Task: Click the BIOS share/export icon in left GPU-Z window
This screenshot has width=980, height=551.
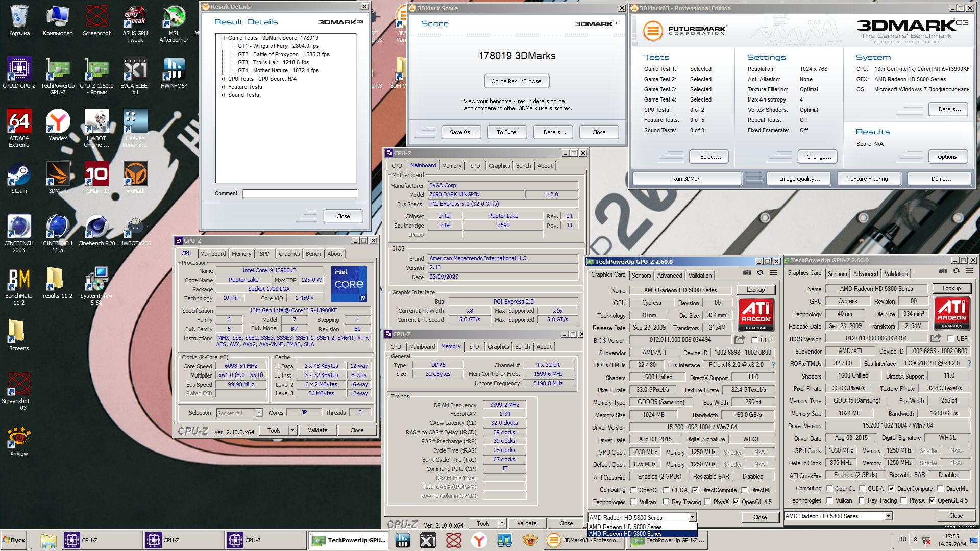Action: pos(740,340)
